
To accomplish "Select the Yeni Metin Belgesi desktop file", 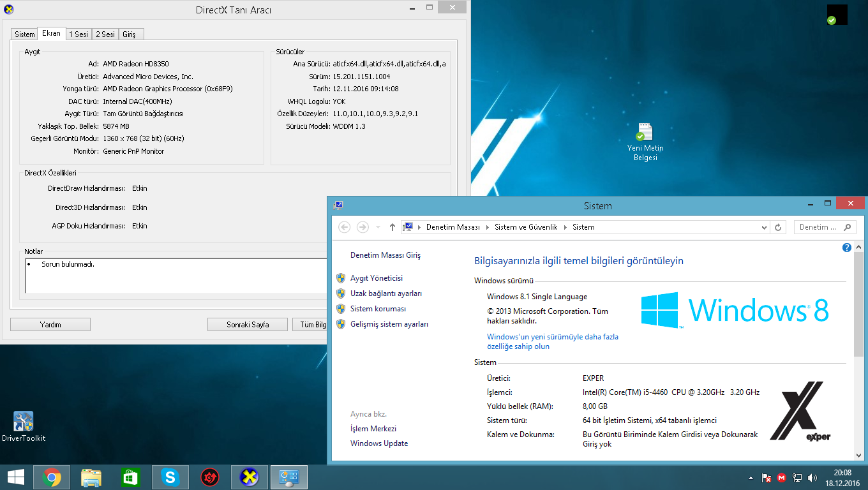I will point(645,142).
